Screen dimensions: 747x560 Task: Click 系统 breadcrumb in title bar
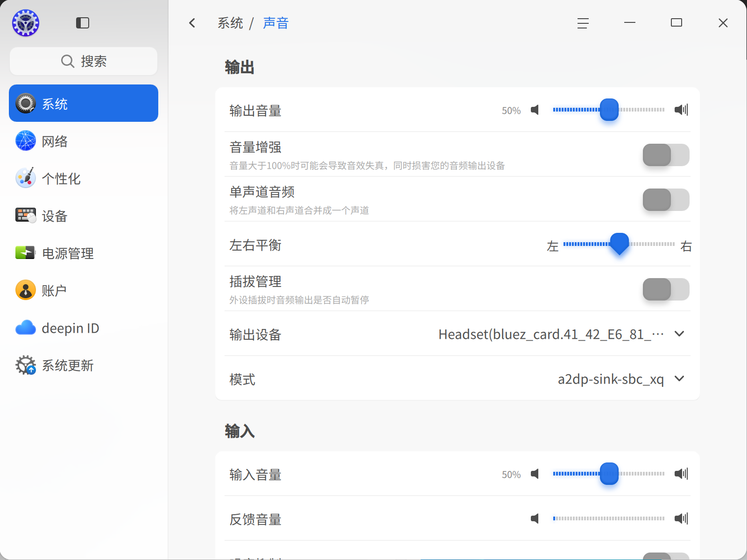click(x=230, y=23)
